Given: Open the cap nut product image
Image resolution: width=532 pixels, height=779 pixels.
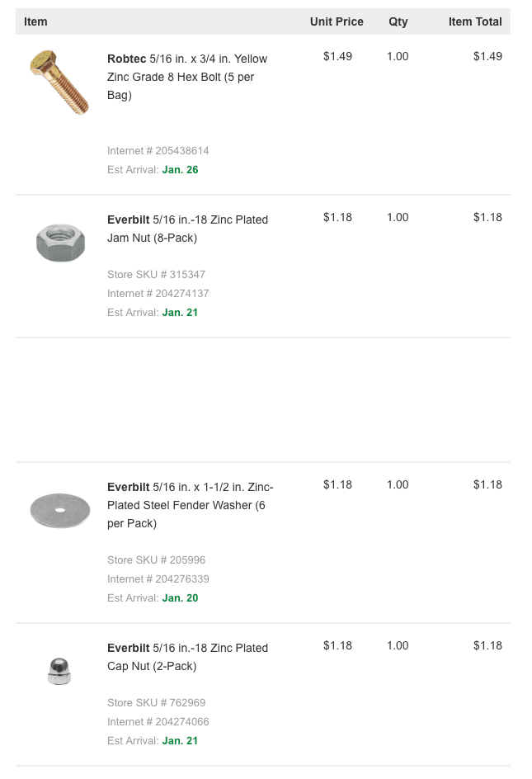Looking at the screenshot, I should 59,671.
